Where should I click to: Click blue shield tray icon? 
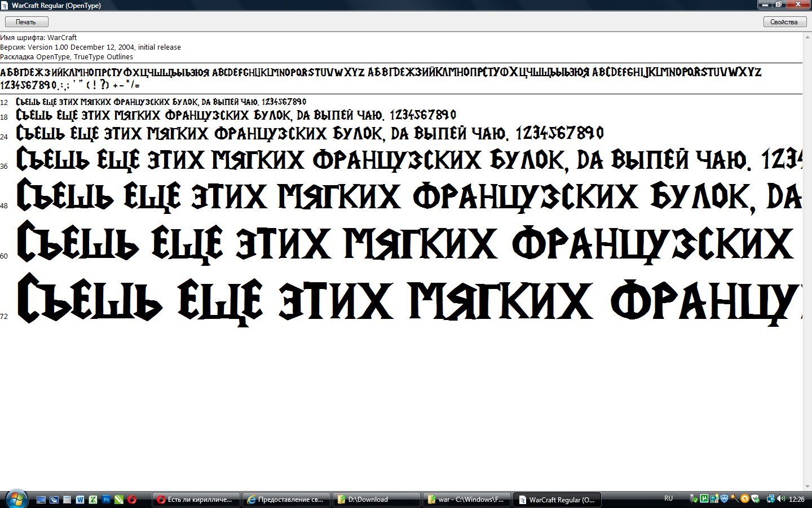725,498
